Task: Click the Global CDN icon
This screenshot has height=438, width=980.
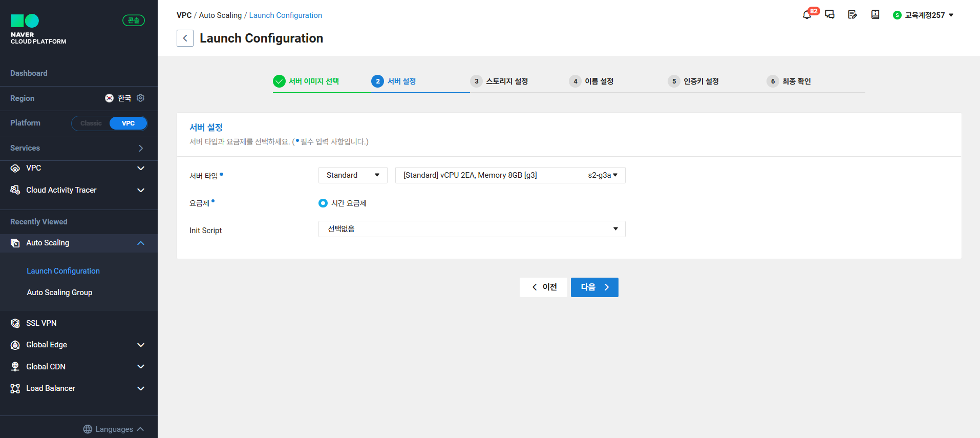Action: tap(15, 367)
